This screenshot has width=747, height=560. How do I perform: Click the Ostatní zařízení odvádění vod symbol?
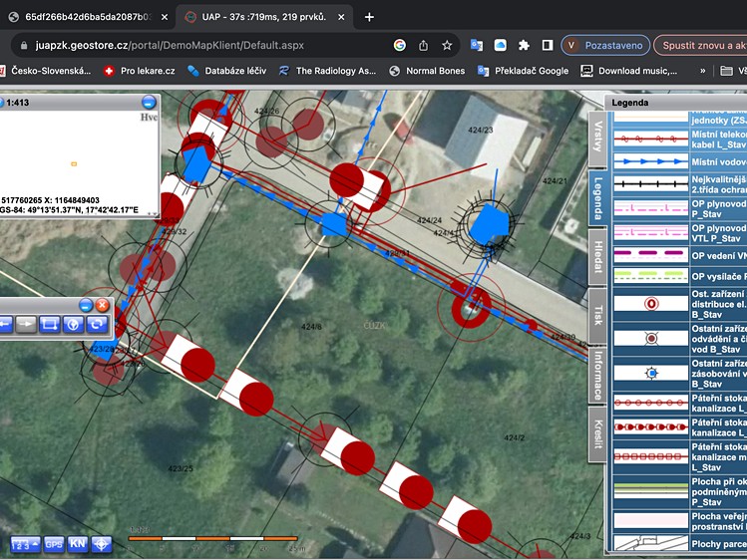tap(651, 338)
